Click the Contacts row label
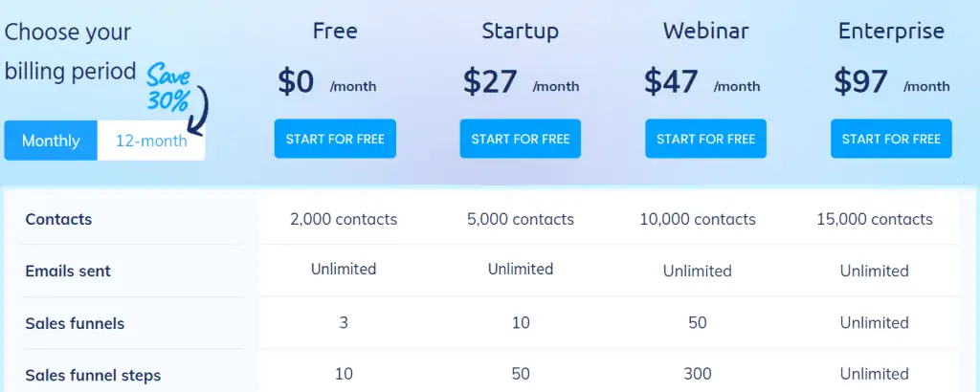This screenshot has height=392, width=980. (58, 219)
